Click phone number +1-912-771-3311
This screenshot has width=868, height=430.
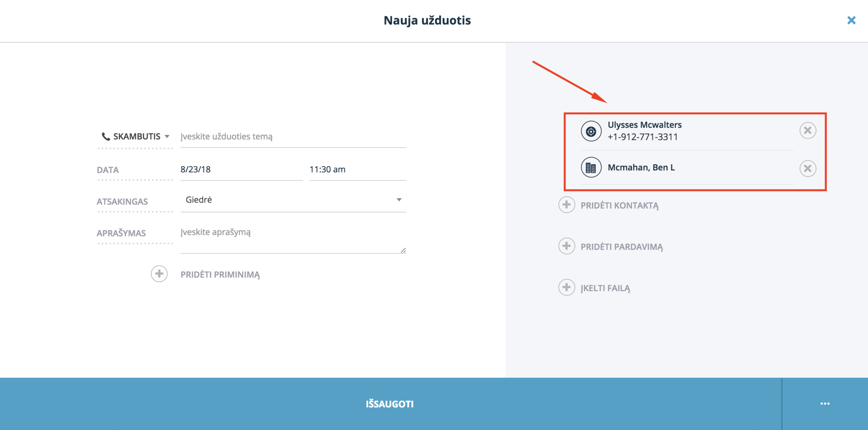coord(643,137)
